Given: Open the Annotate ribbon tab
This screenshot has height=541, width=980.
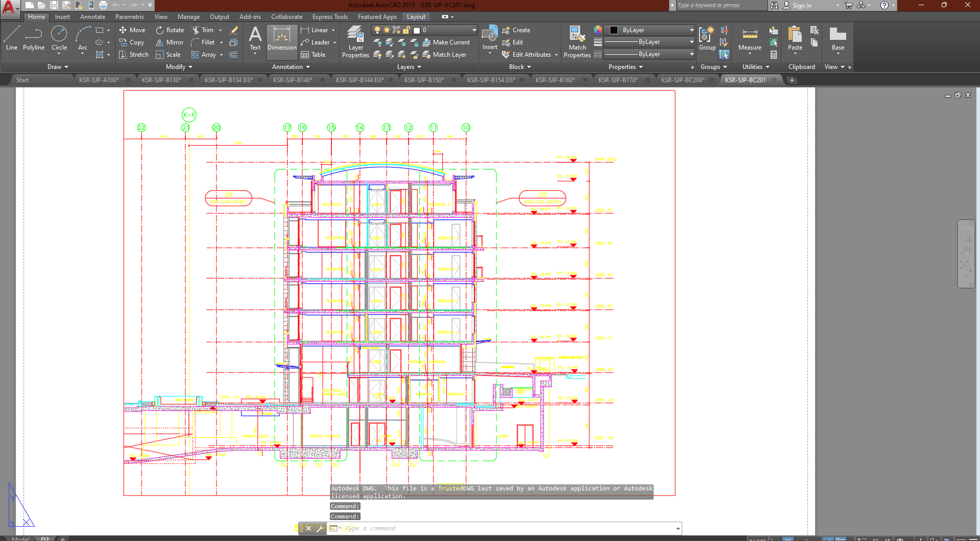Looking at the screenshot, I should pos(92,17).
